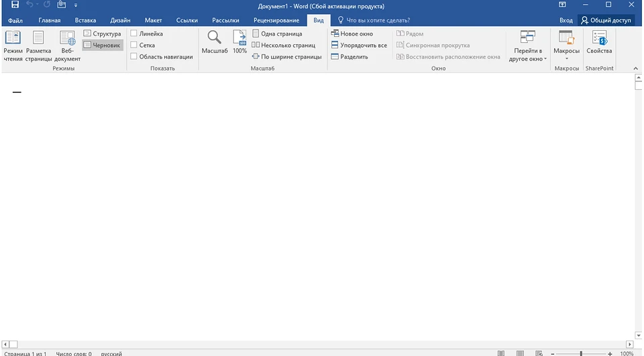Switch to Режим чтения view
The width and height of the screenshot is (644, 356).
pyautogui.click(x=13, y=45)
